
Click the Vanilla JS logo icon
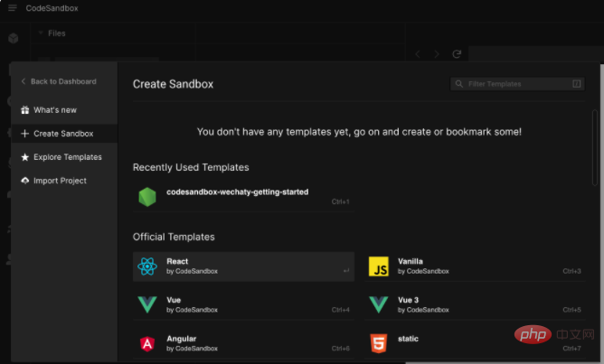point(379,266)
